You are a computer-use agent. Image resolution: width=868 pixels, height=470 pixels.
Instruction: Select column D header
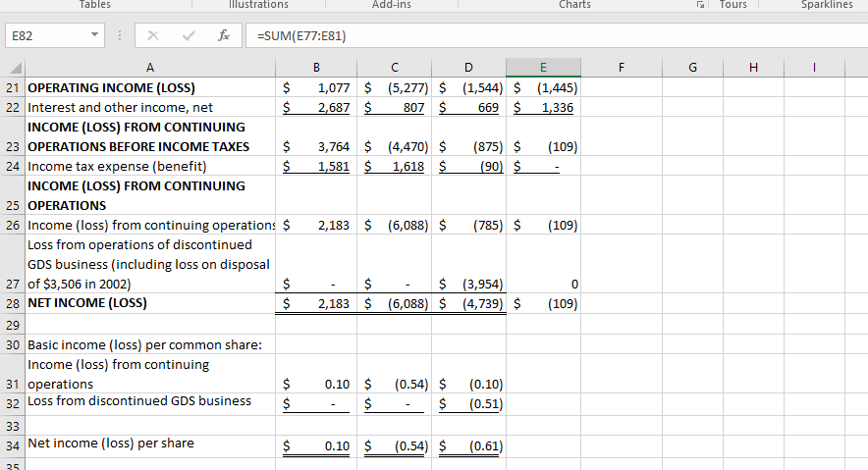click(x=468, y=68)
